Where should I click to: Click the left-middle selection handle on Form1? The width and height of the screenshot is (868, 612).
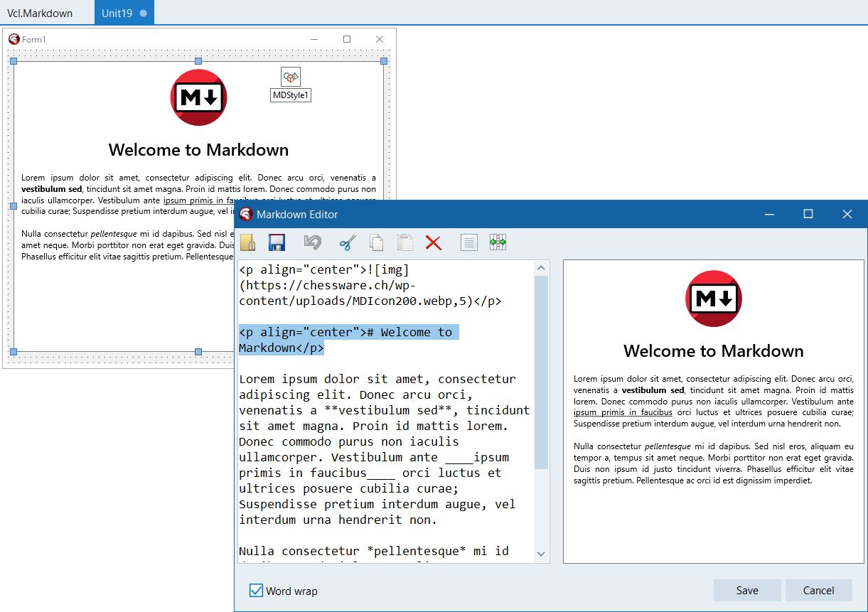(14, 206)
